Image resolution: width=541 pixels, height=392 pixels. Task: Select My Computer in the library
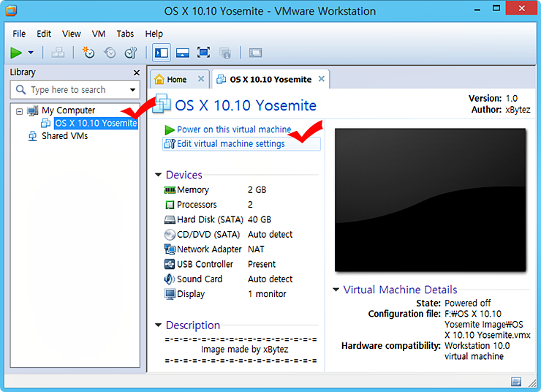(68, 110)
